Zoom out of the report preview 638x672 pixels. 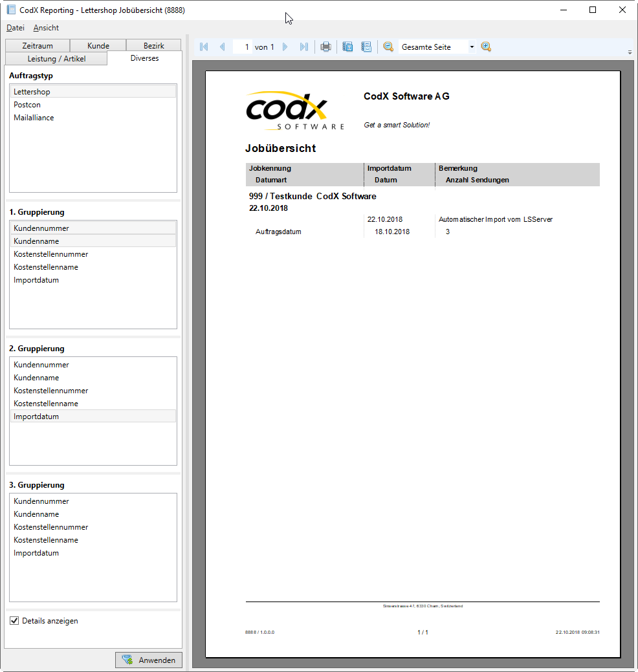click(388, 47)
